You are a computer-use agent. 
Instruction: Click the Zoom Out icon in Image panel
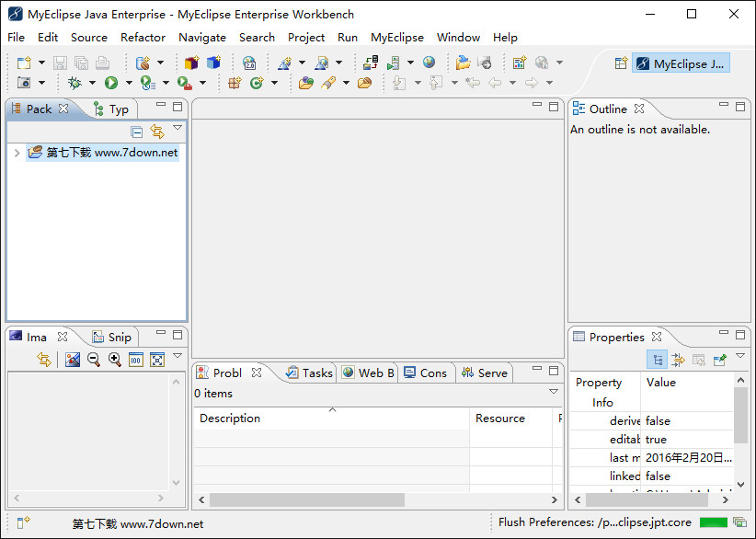(93, 360)
